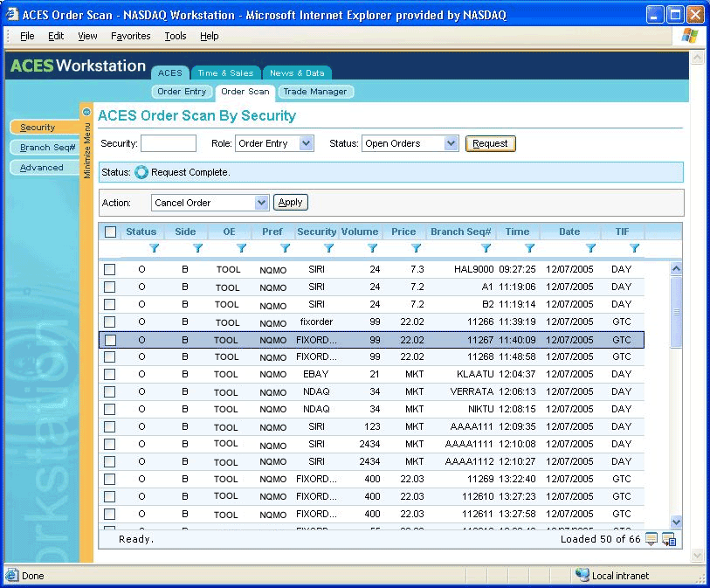Screen dimensions: 710x588
Task: Click the OE column filter funnel icon
Action: click(241, 248)
